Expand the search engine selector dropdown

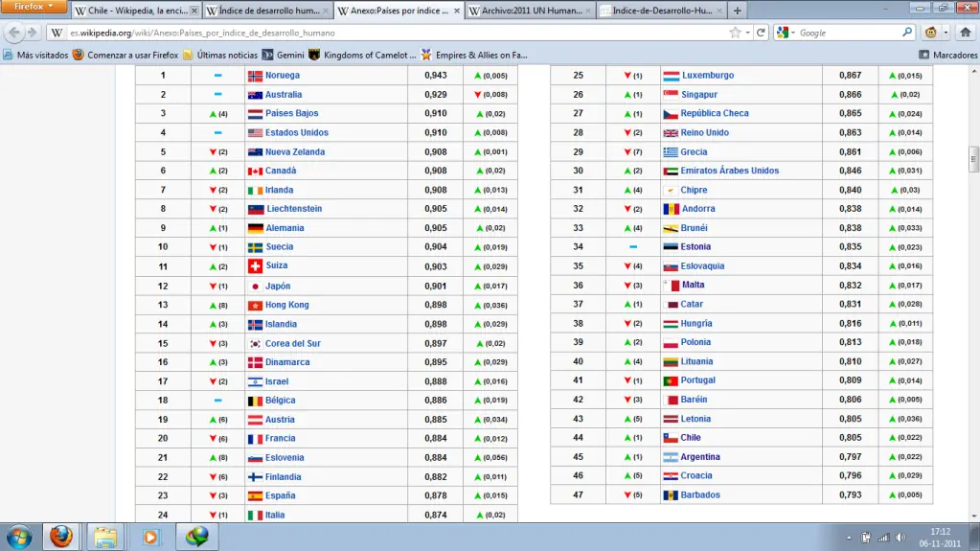[785, 33]
